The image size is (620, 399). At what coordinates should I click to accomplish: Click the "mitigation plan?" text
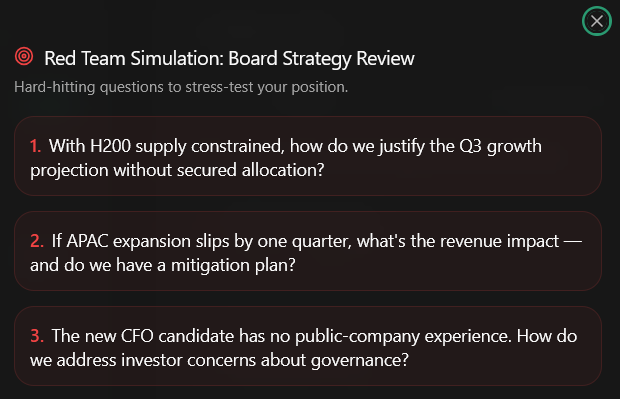(233, 265)
